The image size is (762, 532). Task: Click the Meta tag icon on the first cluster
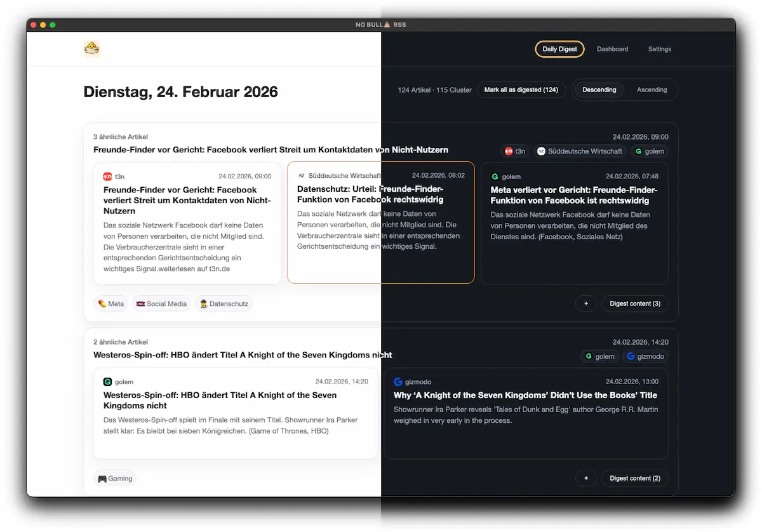(102, 303)
